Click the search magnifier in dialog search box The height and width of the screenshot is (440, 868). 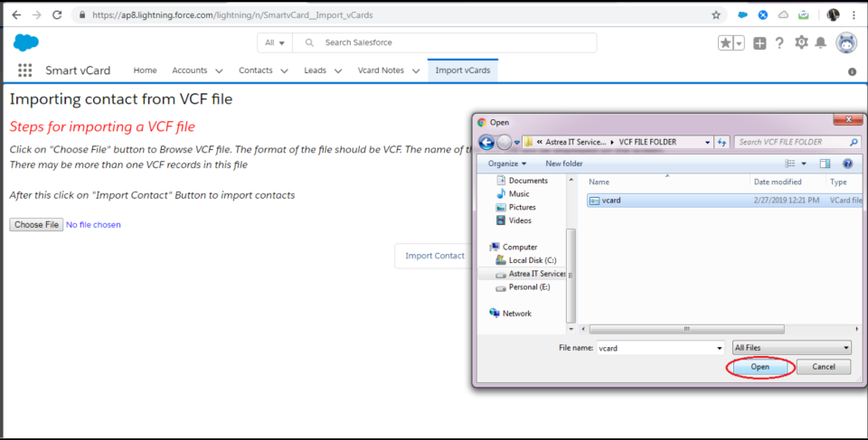854,142
